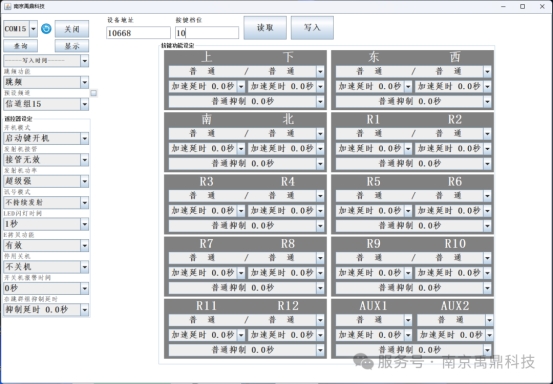Open the 0秒 alarm time dropdown
553x384 pixels.
[x=46, y=288]
